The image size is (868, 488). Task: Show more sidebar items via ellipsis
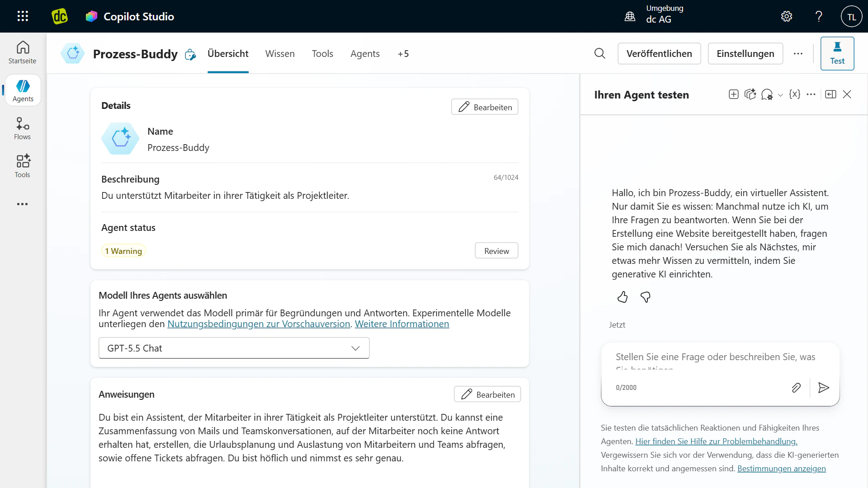(23, 204)
